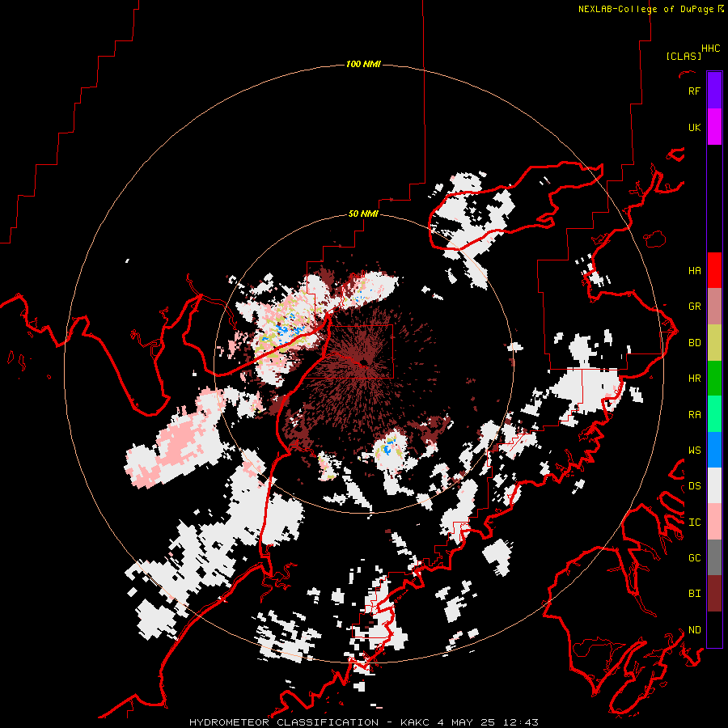Click the BD yellow-olive legend color block

pos(714,342)
